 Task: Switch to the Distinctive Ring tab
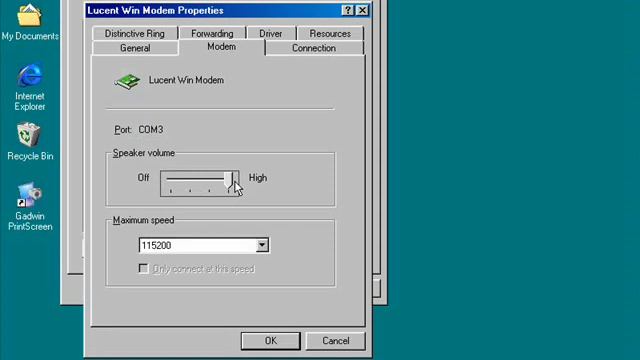tap(135, 33)
